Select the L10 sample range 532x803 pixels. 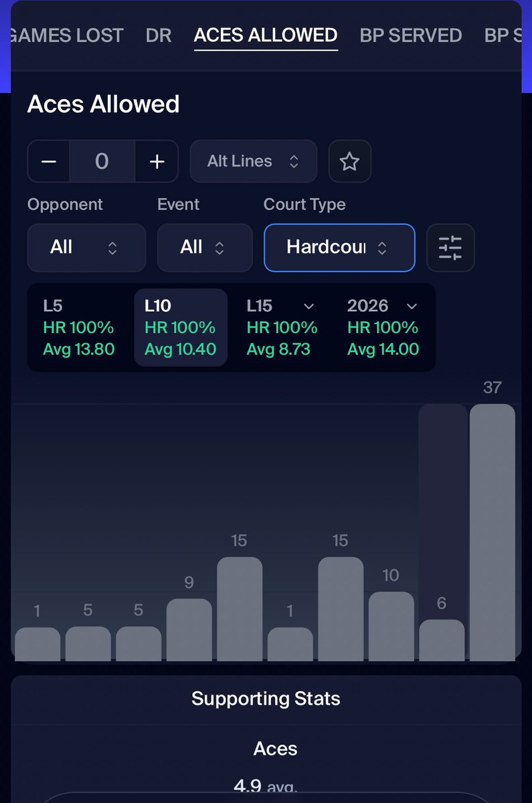(x=181, y=327)
